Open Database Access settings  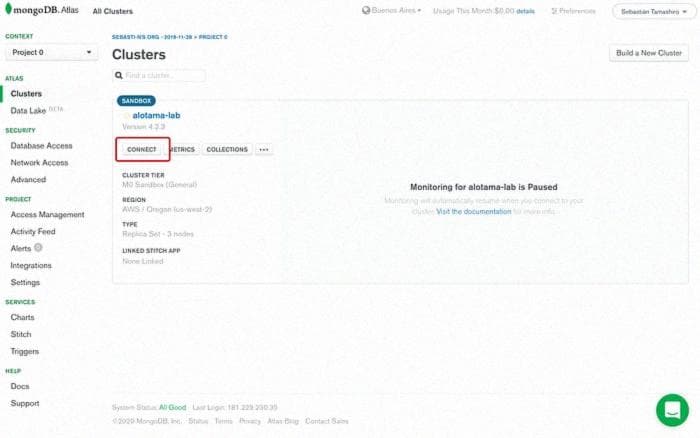point(42,146)
